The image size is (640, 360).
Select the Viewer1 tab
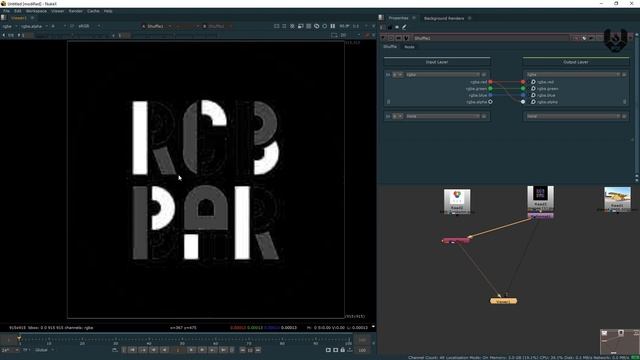[19, 18]
